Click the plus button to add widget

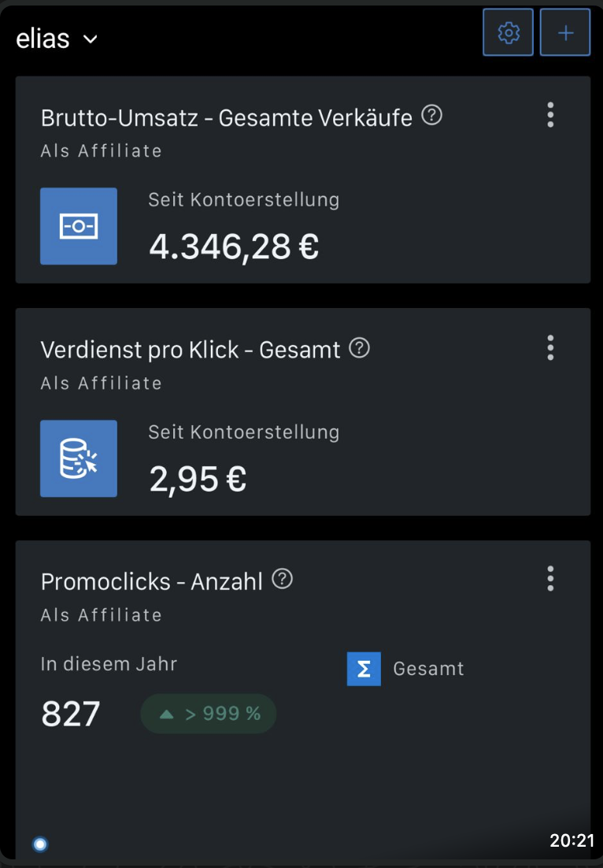(565, 33)
